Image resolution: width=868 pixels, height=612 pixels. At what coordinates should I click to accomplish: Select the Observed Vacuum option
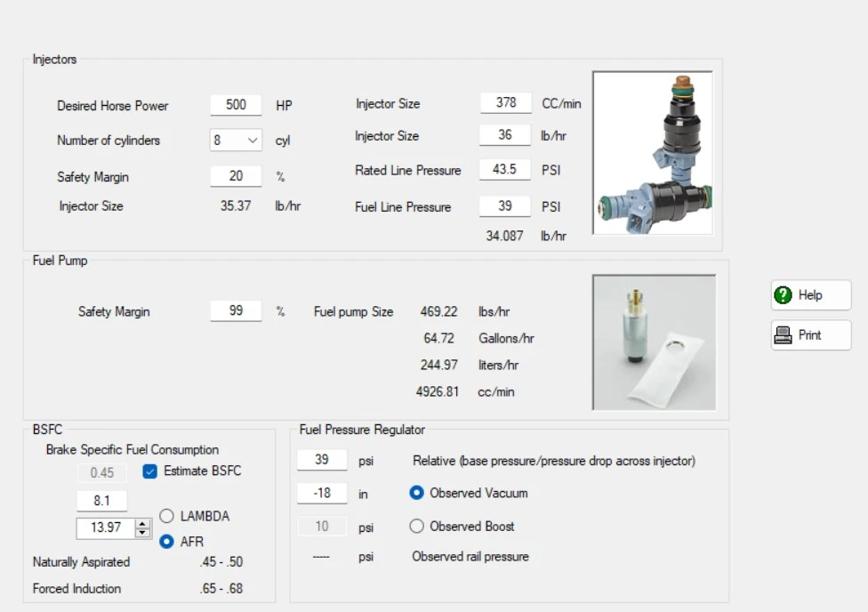coord(416,493)
